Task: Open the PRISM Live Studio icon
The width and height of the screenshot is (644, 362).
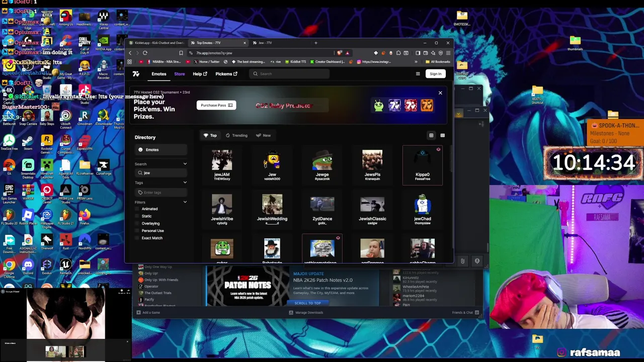Action: (66, 193)
